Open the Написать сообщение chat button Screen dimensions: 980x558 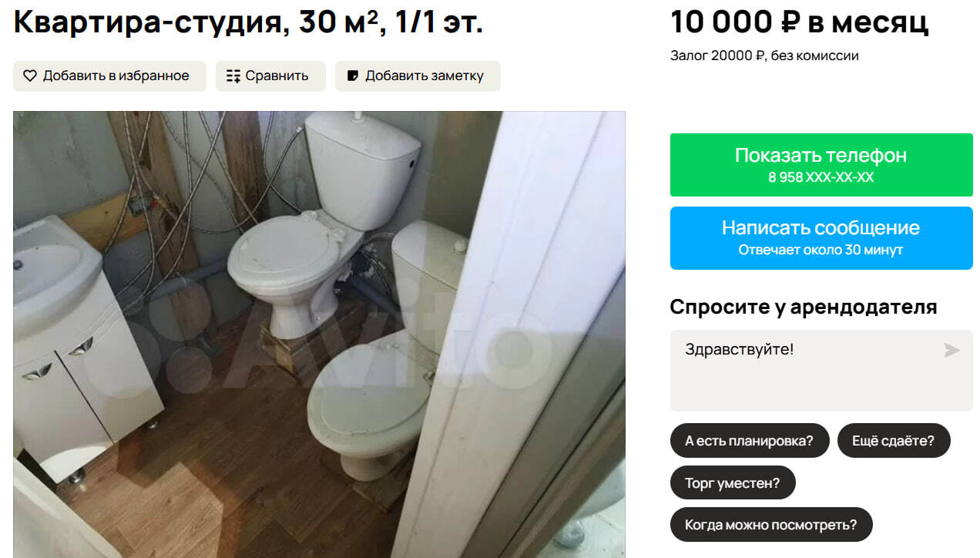tap(821, 238)
